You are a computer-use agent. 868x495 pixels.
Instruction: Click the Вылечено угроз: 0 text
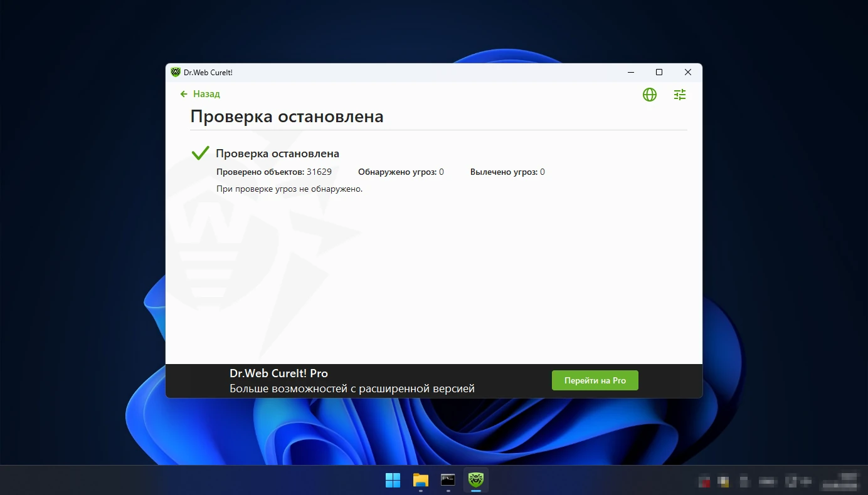pyautogui.click(x=507, y=172)
